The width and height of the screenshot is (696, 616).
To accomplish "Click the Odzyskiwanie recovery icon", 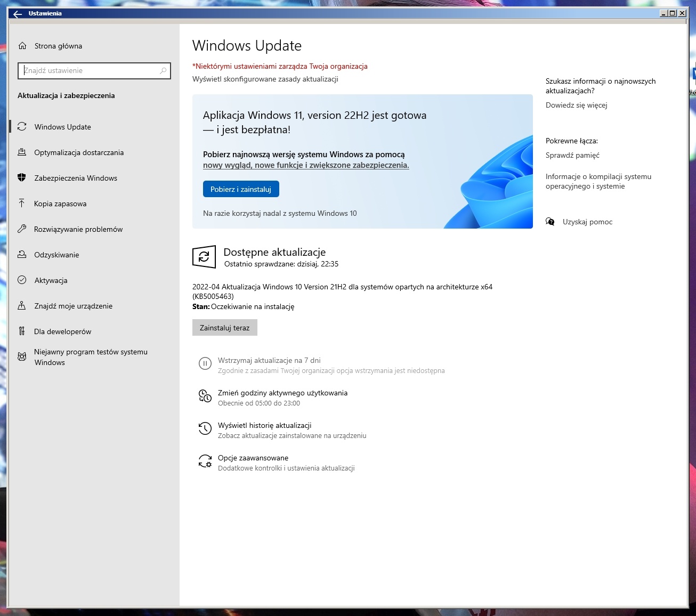I will click(22, 255).
